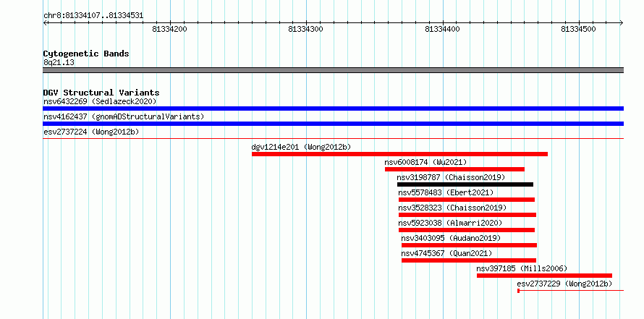Image resolution: width=644 pixels, height=319 pixels.
Task: Open the esv2737229 (Wong2012b) label
Action: tap(564, 284)
